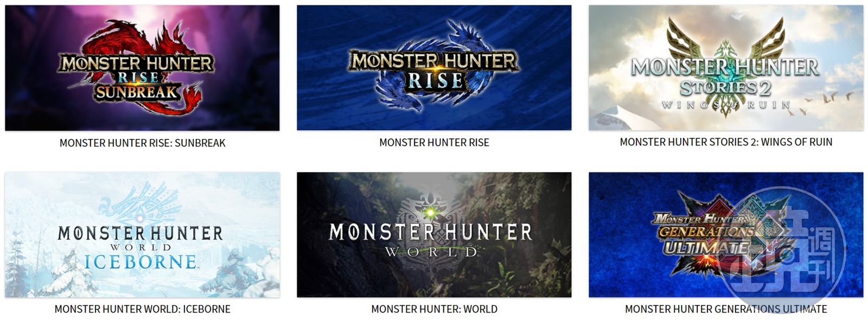Open the Monster Hunter Stories 2 banner image

tap(726, 68)
